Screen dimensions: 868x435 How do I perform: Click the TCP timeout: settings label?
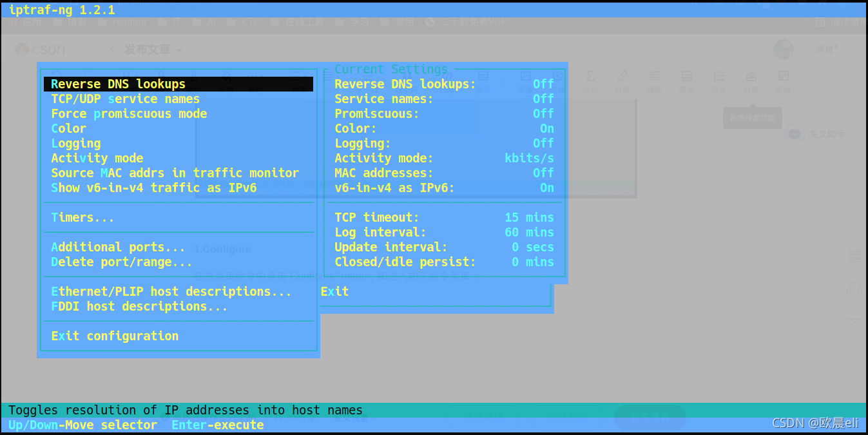tap(377, 217)
